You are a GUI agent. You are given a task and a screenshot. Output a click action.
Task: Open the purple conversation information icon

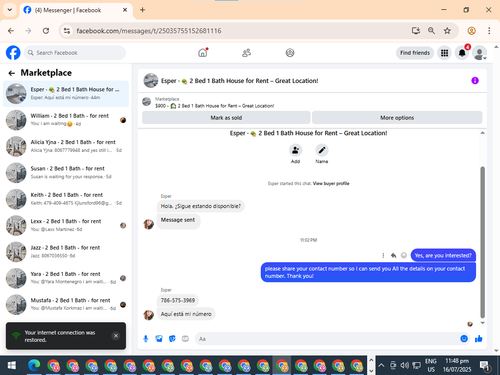[x=475, y=81]
